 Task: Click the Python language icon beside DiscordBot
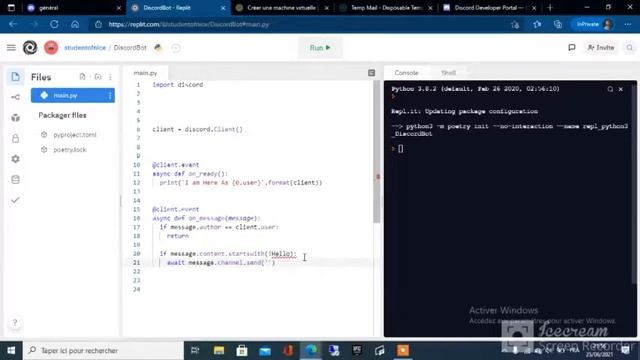click(x=158, y=48)
